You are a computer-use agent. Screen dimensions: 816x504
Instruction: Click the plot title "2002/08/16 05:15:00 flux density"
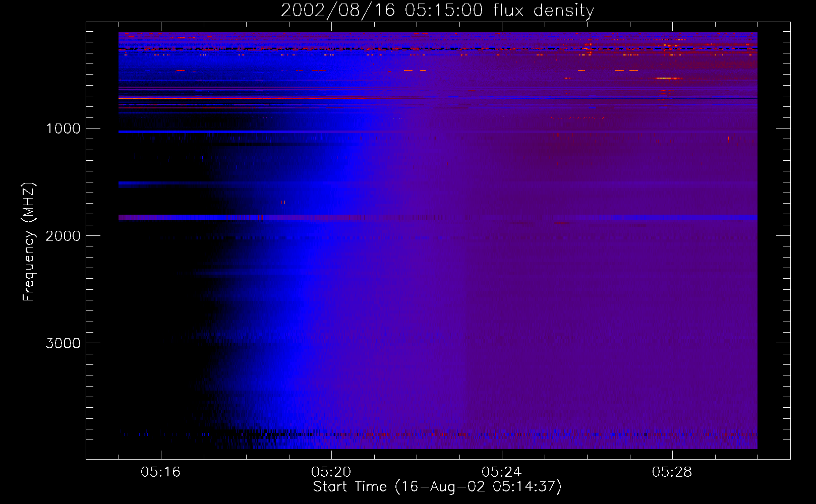click(x=437, y=11)
